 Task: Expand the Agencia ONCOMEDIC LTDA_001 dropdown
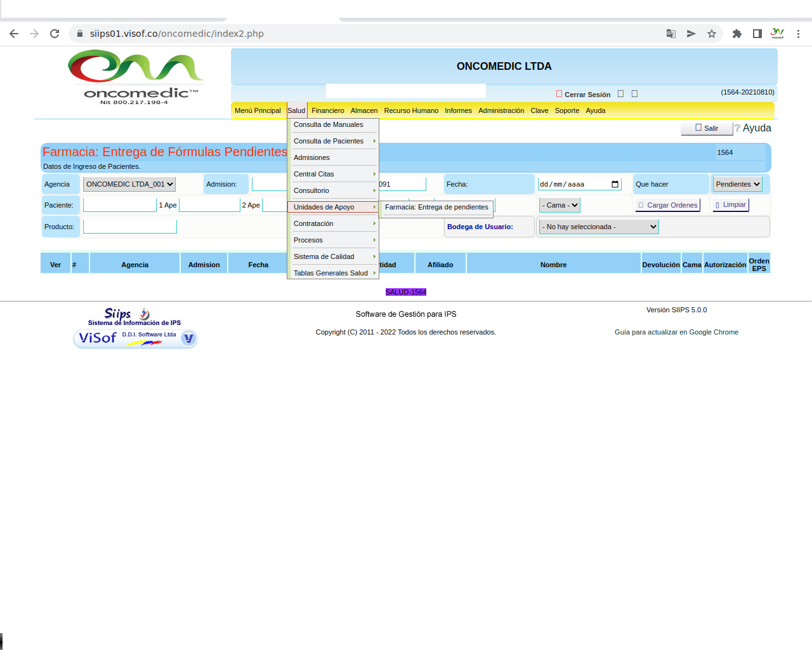point(129,185)
